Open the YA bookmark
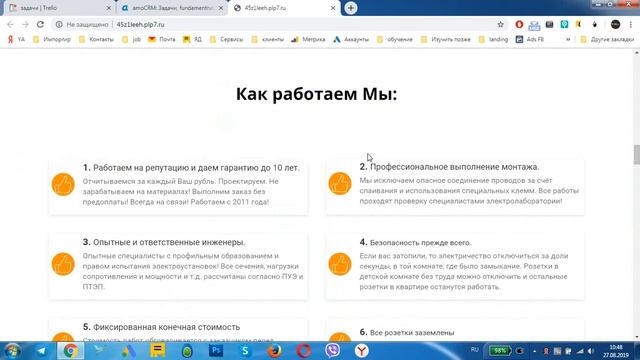This screenshot has height=360, width=640. (x=16, y=40)
